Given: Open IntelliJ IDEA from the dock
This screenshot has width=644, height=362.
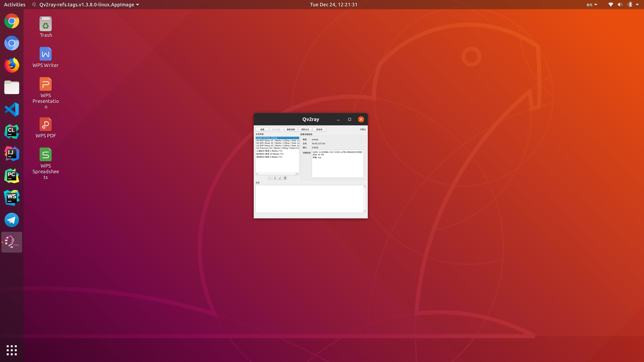Looking at the screenshot, I should (x=12, y=154).
